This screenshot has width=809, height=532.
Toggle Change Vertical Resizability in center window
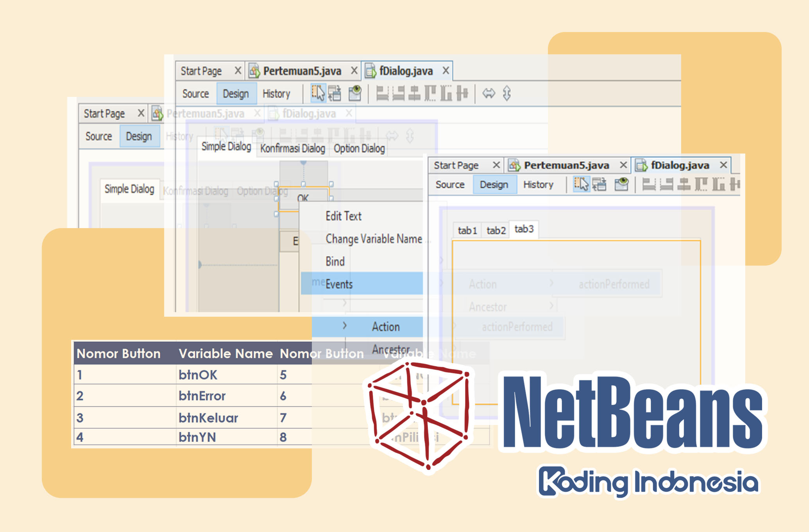pos(507,93)
